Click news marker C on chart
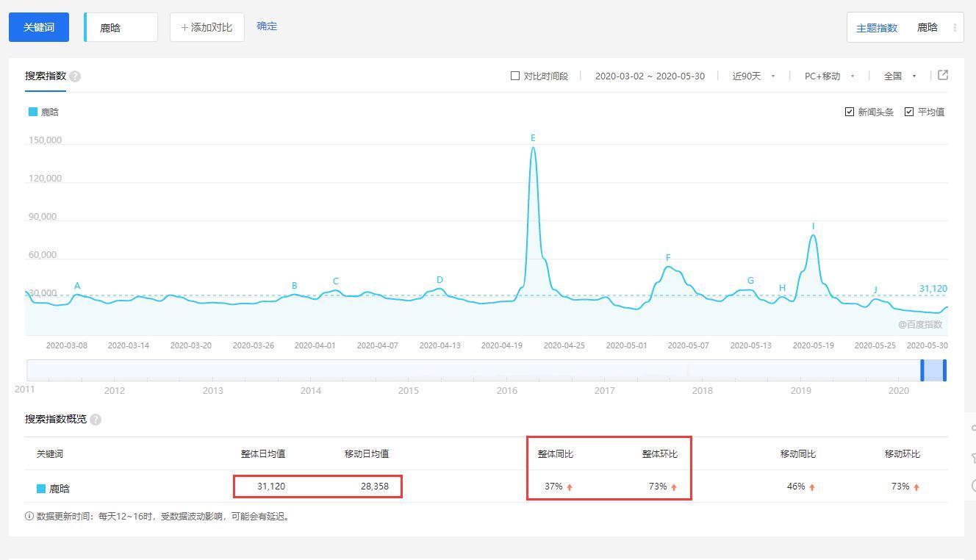The width and height of the screenshot is (976, 560). point(336,281)
